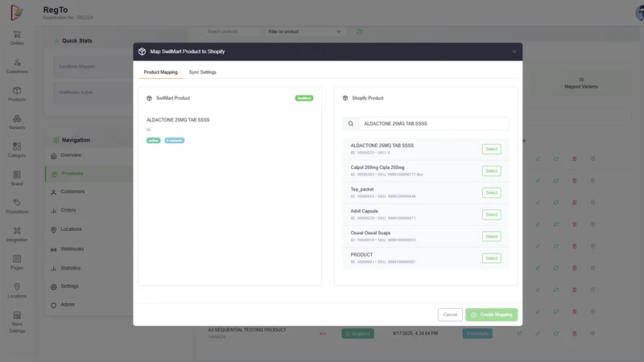
Task: Click the search magnifier icon in Shopify Product
Action: coord(351,124)
